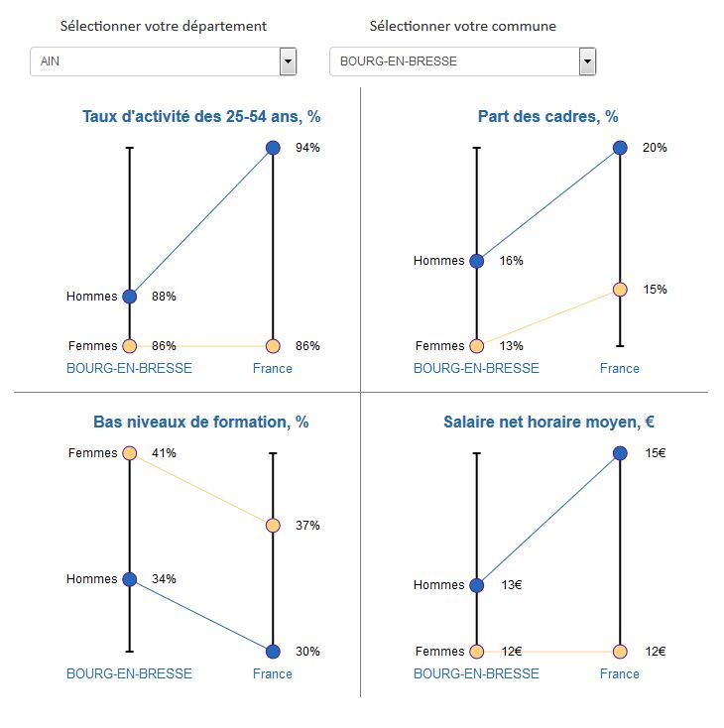Click the Femmes 41% dot in Bas niveaux de formation

click(129, 453)
